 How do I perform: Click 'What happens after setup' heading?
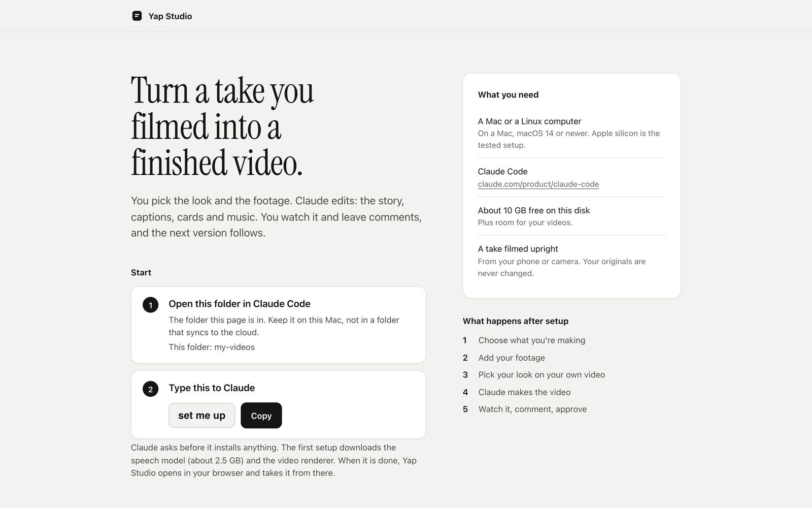[x=515, y=321]
